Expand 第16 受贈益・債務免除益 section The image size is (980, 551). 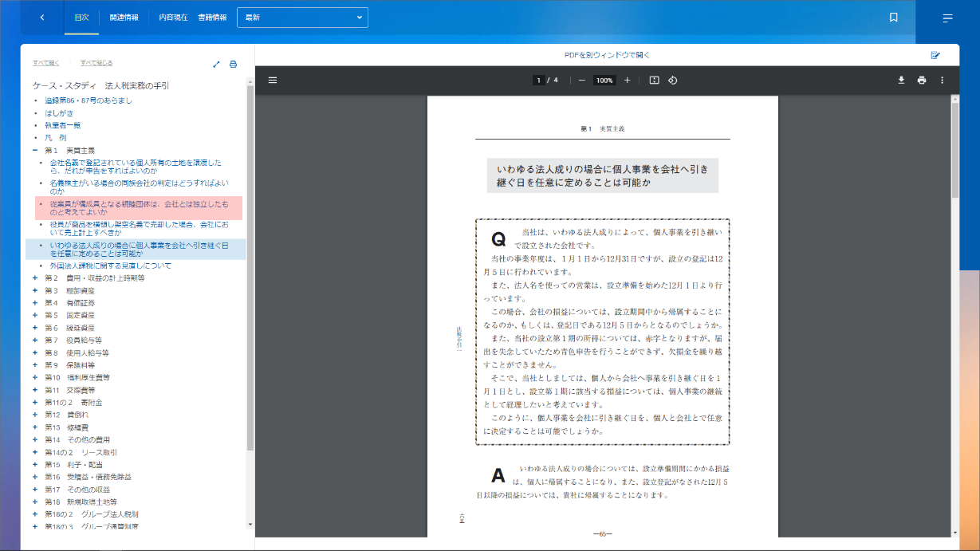35,477
